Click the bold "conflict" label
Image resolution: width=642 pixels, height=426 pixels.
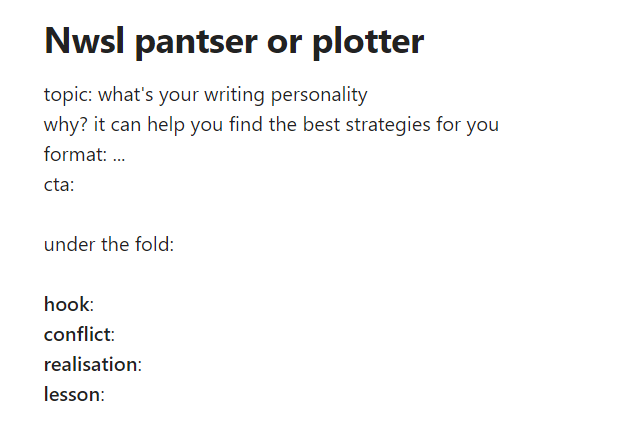[77, 335]
